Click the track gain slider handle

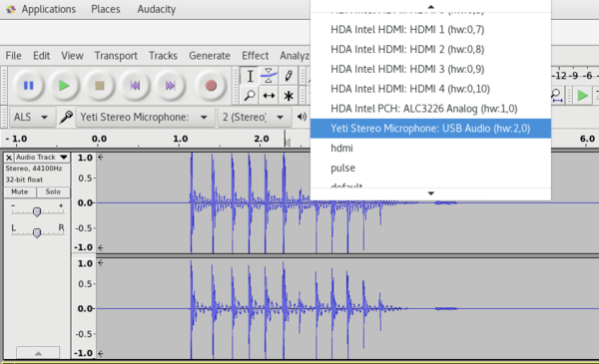click(37, 211)
